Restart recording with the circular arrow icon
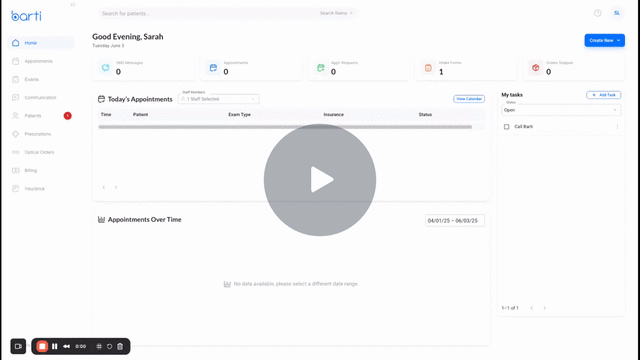 click(x=109, y=347)
